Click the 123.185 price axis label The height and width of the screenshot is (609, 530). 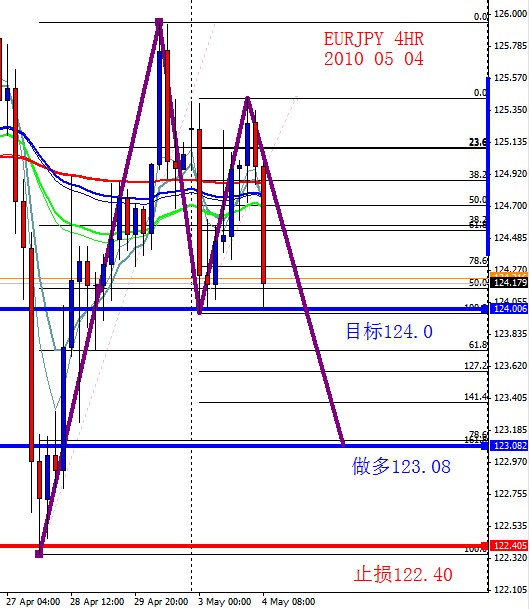pos(511,430)
